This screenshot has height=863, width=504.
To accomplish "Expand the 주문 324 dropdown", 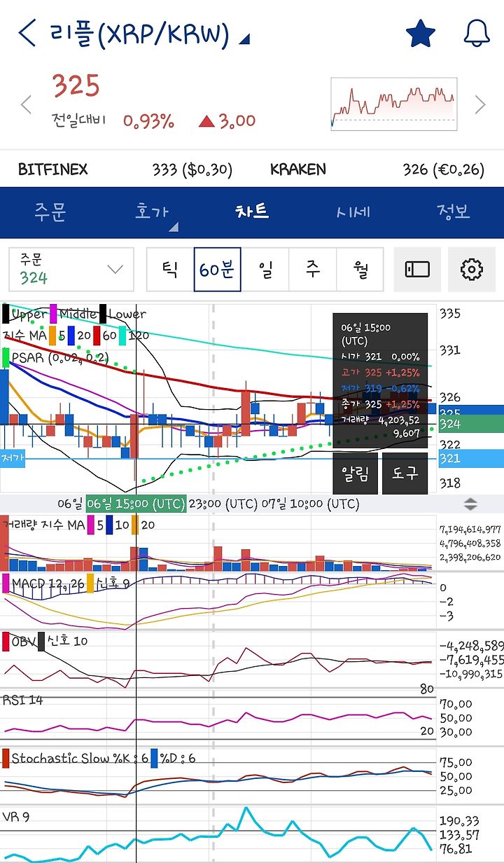I will point(71,269).
